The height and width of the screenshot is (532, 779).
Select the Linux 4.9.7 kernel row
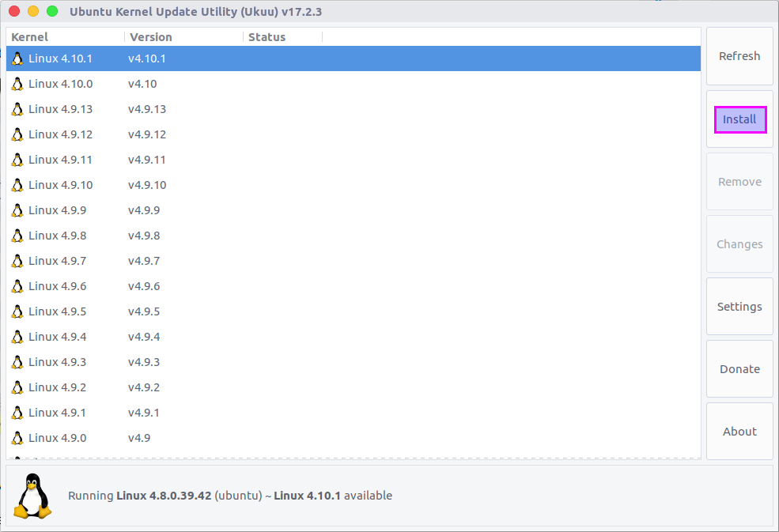[354, 262]
